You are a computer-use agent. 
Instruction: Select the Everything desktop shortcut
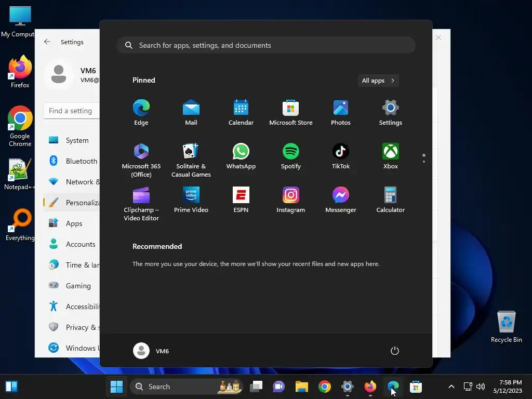pyautogui.click(x=20, y=225)
